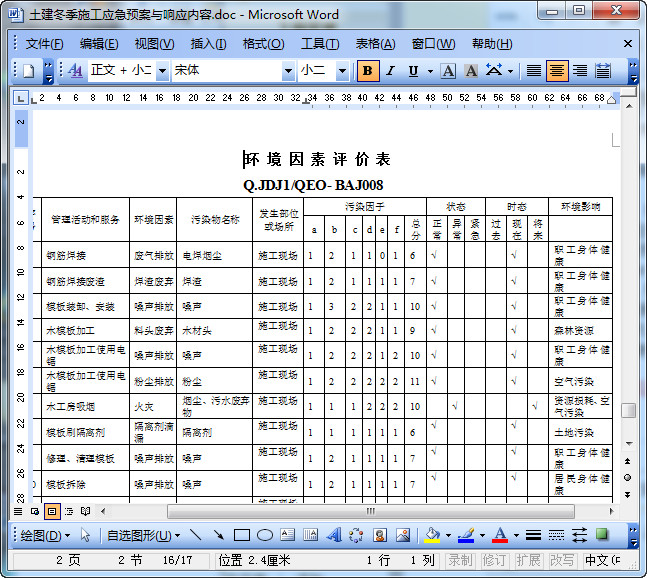Select the Line drawing tool
The width and height of the screenshot is (647, 578).
(196, 536)
